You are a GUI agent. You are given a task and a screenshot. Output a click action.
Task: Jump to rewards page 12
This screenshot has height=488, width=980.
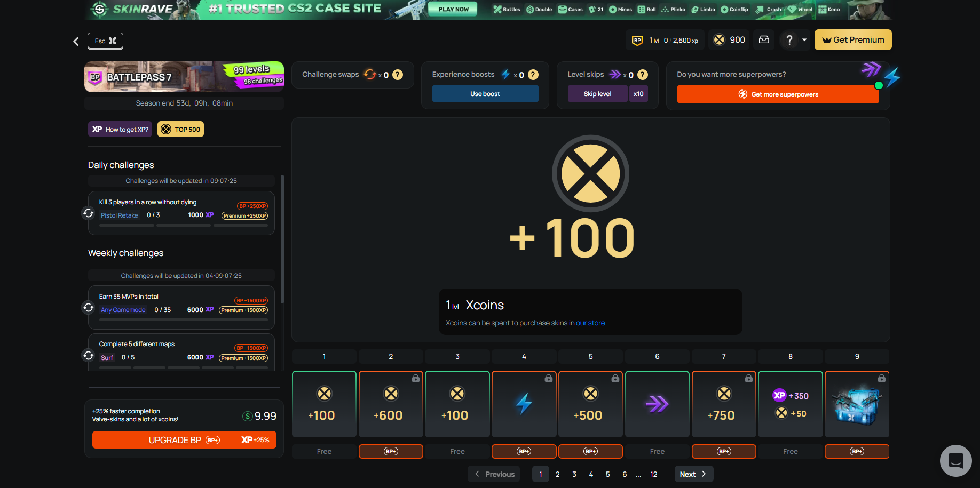pos(654,474)
